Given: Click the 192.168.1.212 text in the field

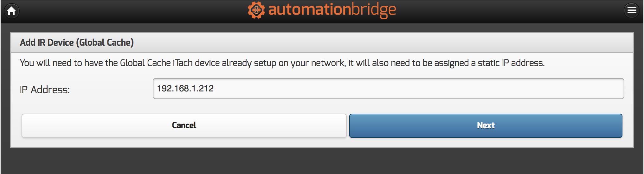Looking at the screenshot, I should (x=185, y=89).
